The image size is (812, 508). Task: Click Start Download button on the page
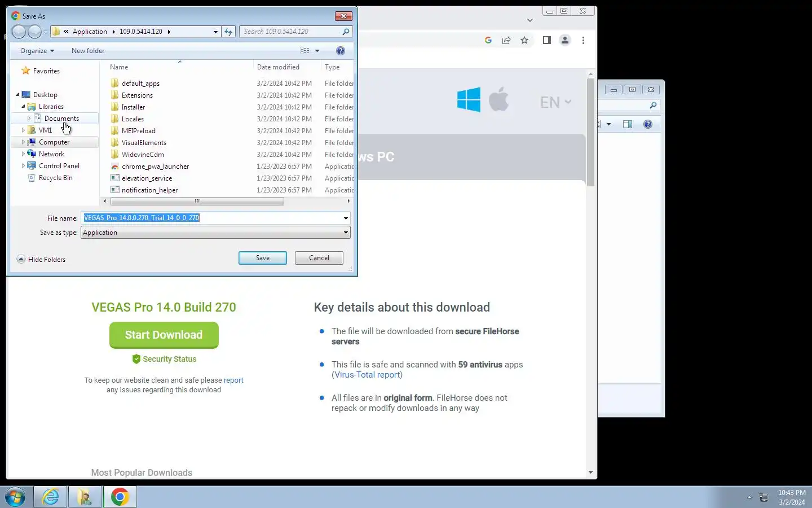click(x=164, y=335)
